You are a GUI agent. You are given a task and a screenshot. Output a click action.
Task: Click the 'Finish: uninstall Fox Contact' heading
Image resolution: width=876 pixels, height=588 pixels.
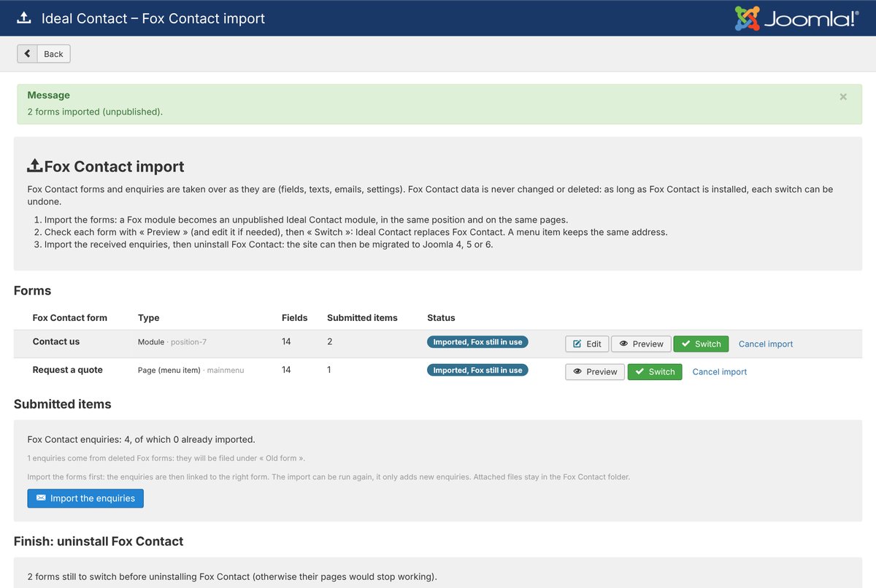point(99,541)
